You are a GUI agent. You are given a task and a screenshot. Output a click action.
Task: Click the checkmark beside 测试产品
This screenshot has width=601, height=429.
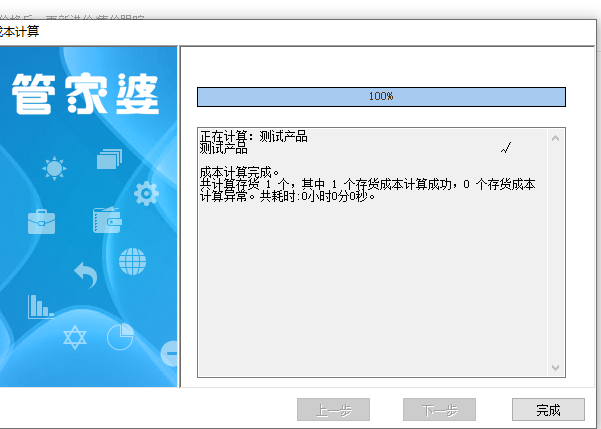point(506,148)
